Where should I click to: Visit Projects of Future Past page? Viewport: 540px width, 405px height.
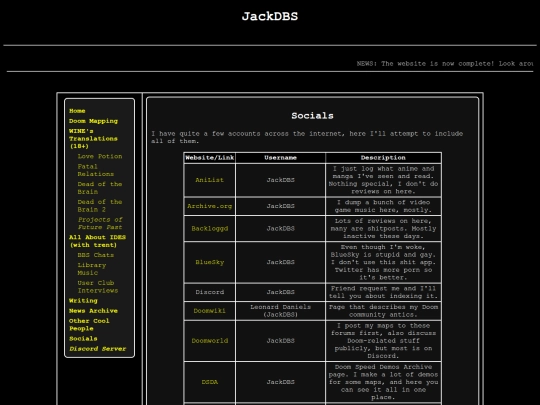pyautogui.click(x=100, y=223)
